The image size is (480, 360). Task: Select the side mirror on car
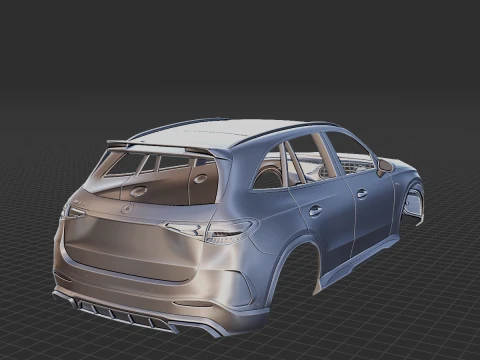(x=384, y=167)
